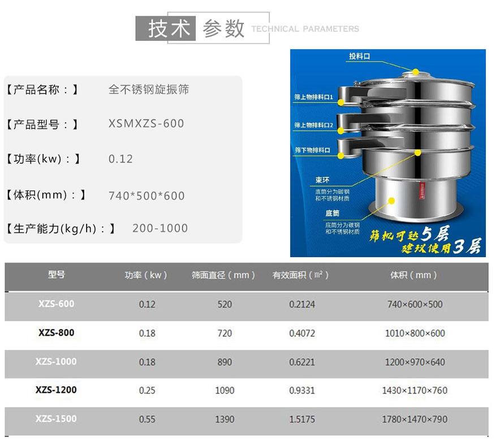
Task: Click the 束环 heading in the product image
Action: coord(323,180)
